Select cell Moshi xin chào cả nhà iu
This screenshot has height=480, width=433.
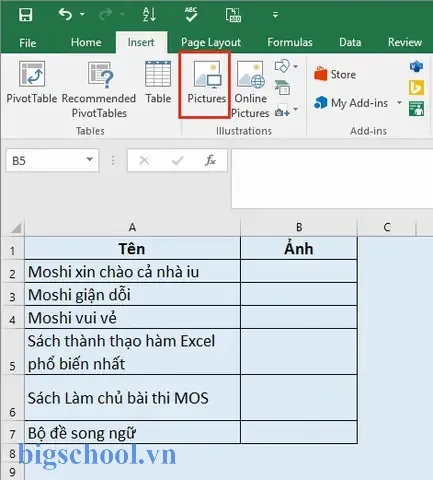click(x=132, y=272)
